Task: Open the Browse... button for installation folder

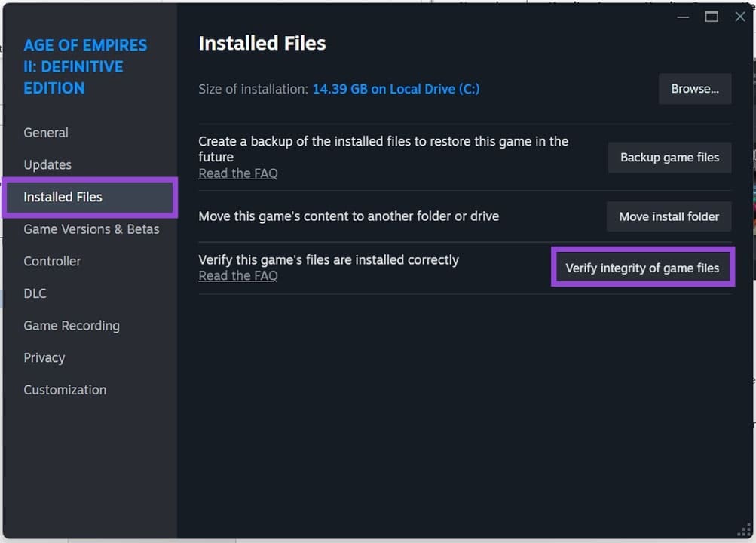Action: pyautogui.click(x=694, y=89)
